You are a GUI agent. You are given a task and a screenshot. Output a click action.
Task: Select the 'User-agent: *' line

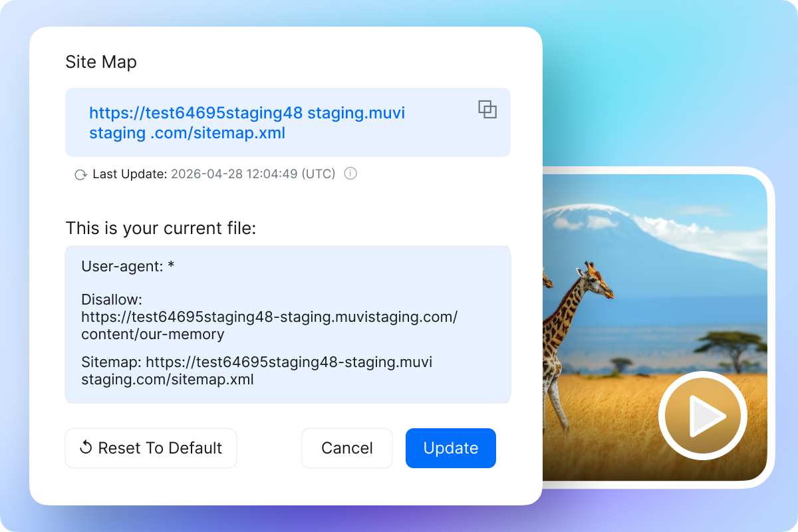click(x=128, y=267)
